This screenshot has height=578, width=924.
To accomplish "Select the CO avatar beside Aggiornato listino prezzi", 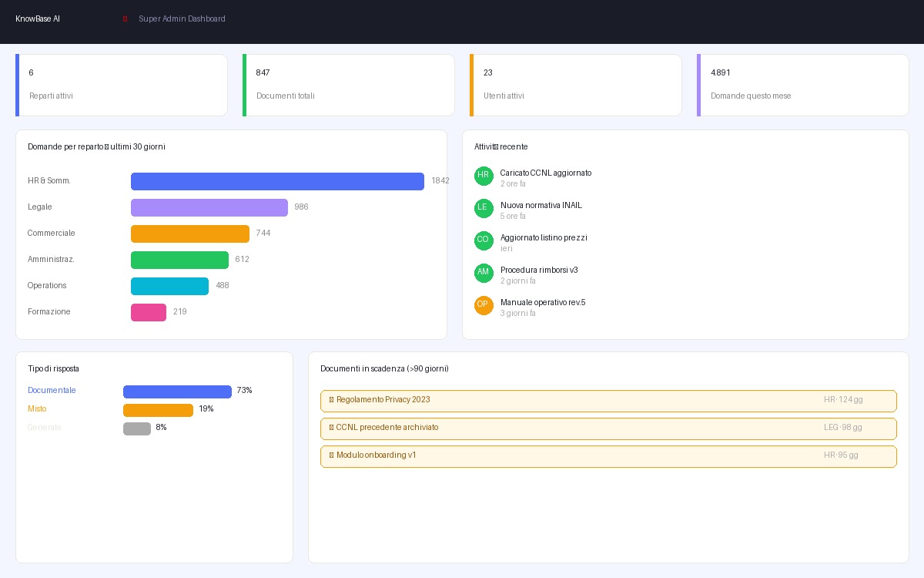I will tap(484, 240).
